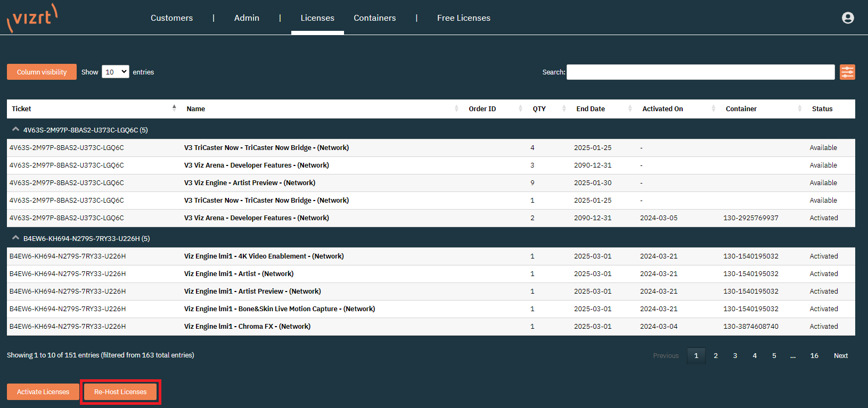Image resolution: width=868 pixels, height=408 pixels.
Task: Click the Next page link
Action: 840,356
